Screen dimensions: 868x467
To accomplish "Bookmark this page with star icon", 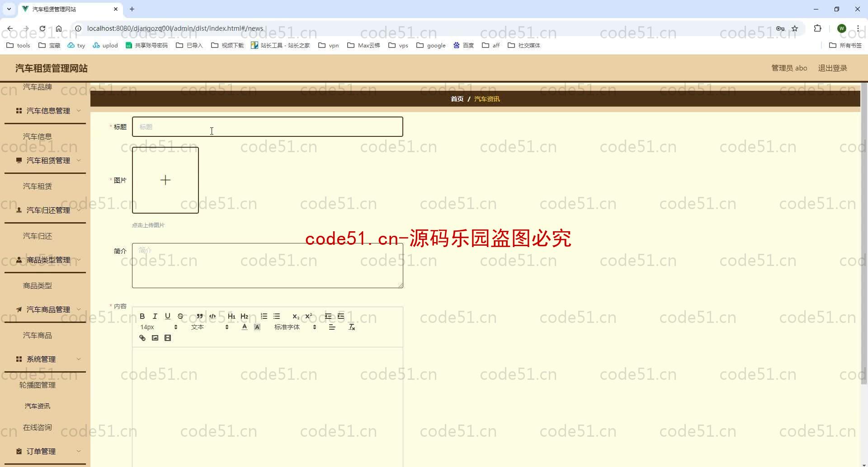I will 795,28.
